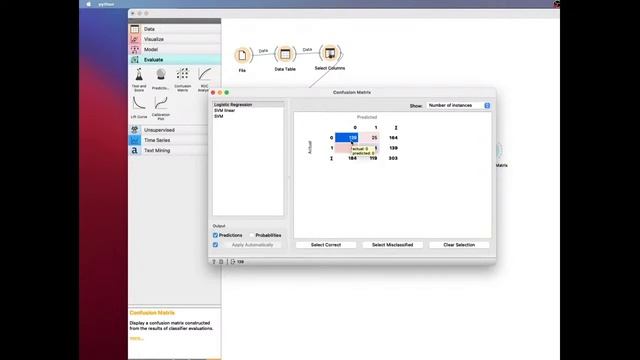Open the Model category icon
Image resolution: width=640 pixels, height=360 pixels.
[135, 49]
